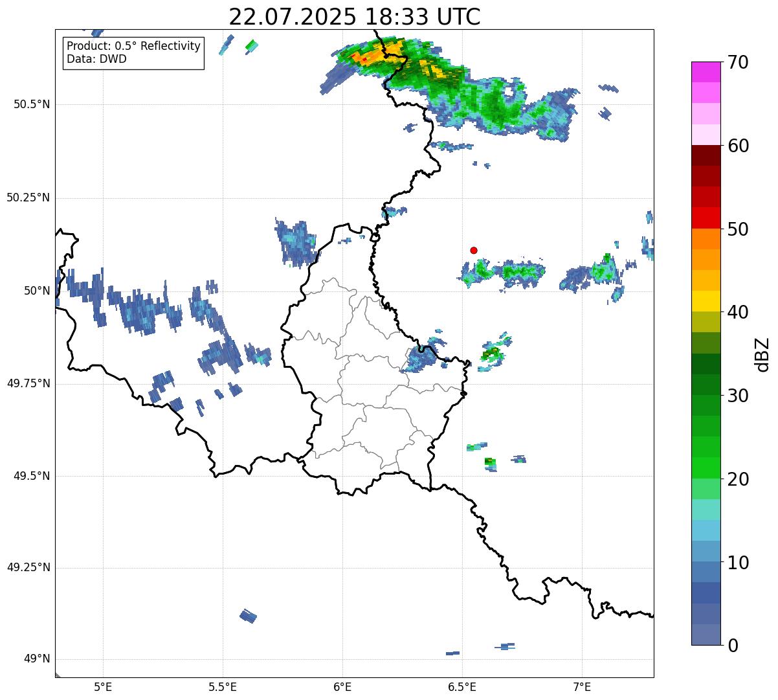Pick the olive colorbar segment below 40
This screenshot has height=700, width=778.
[706, 322]
